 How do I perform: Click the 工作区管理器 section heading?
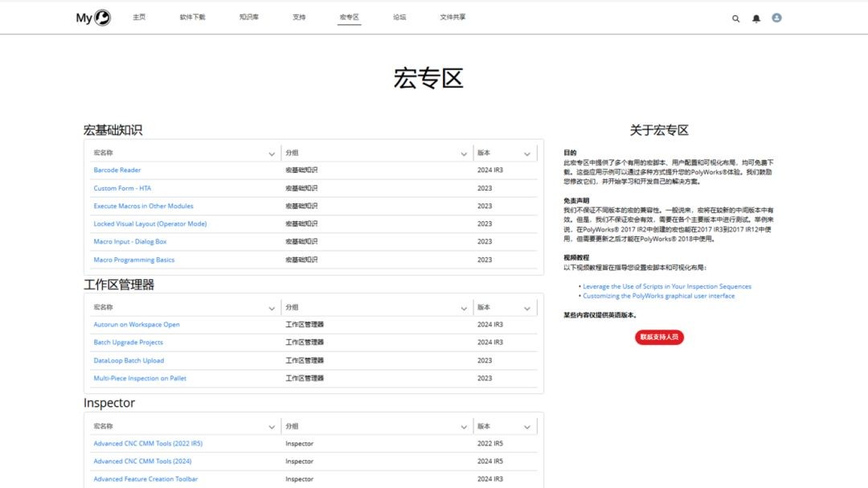119,285
